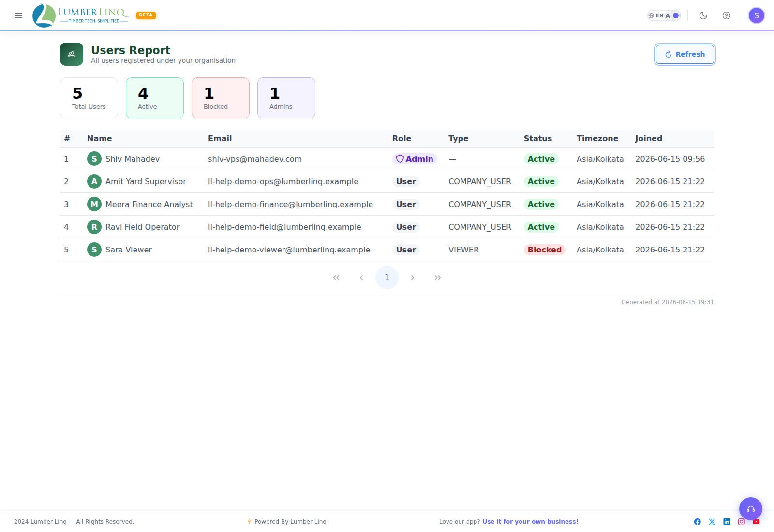The width and height of the screenshot is (774, 532).
Task: Click the Email column header
Action: pyautogui.click(x=220, y=138)
